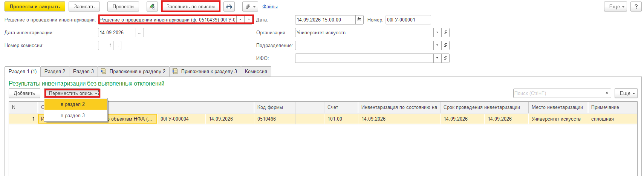This screenshot has height=176, width=644.
Task: Expand the Подразделение dropdown arrow
Action: click(437, 45)
